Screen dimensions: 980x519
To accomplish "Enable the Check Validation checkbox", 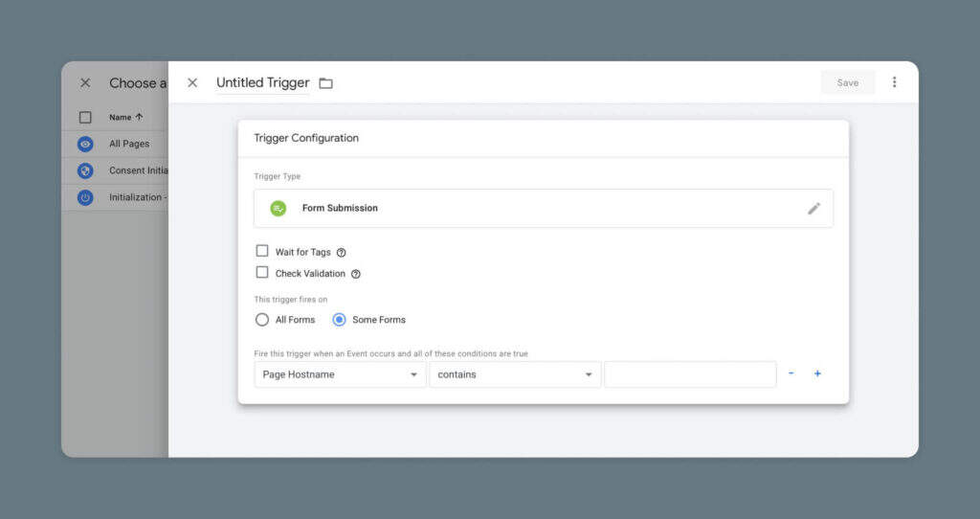I will click(262, 273).
